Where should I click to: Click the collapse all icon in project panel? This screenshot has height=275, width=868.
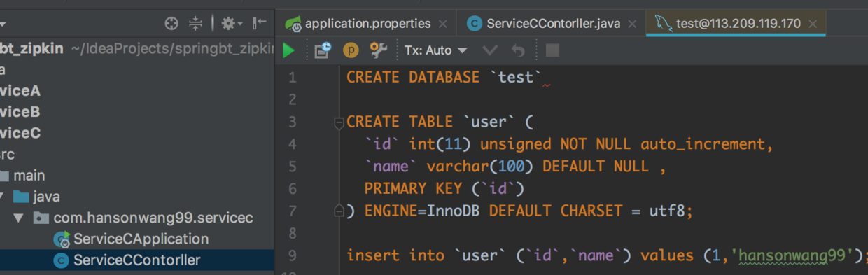(x=195, y=24)
